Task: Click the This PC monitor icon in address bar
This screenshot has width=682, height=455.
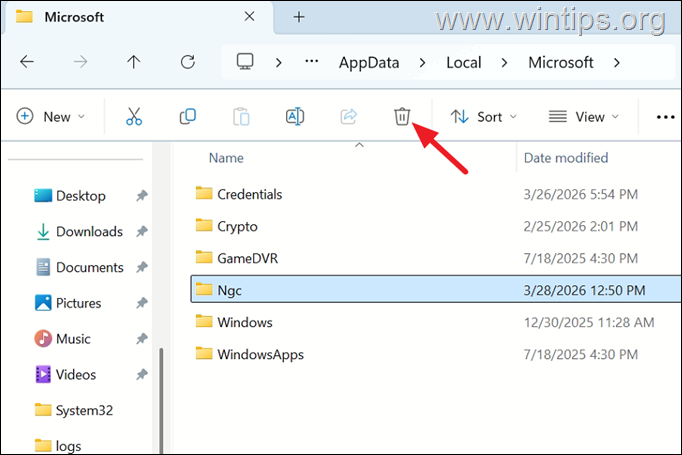Action: coord(245,62)
